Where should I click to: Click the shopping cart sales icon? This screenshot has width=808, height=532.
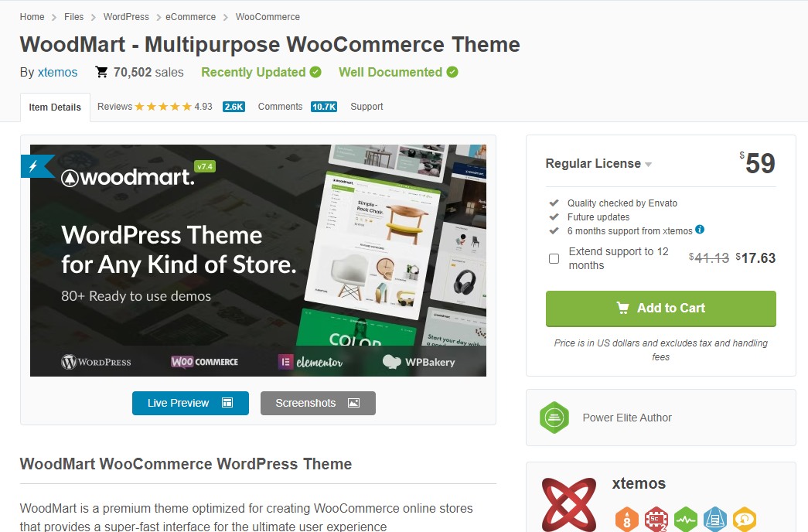point(102,72)
